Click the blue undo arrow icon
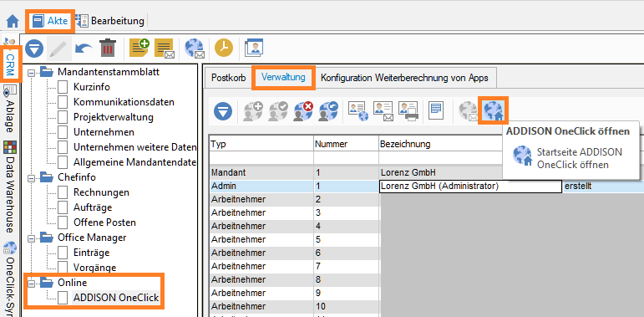644x317 pixels. (84, 49)
